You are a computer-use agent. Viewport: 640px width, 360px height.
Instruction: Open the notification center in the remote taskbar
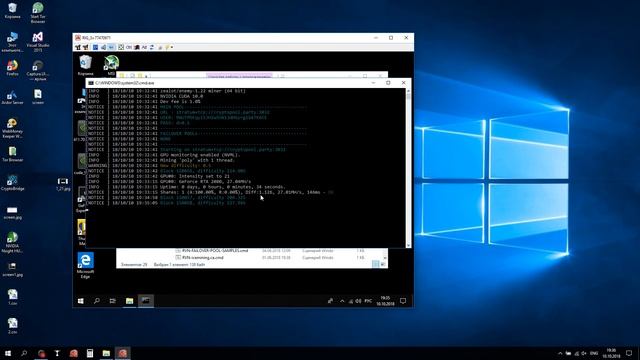[403, 301]
